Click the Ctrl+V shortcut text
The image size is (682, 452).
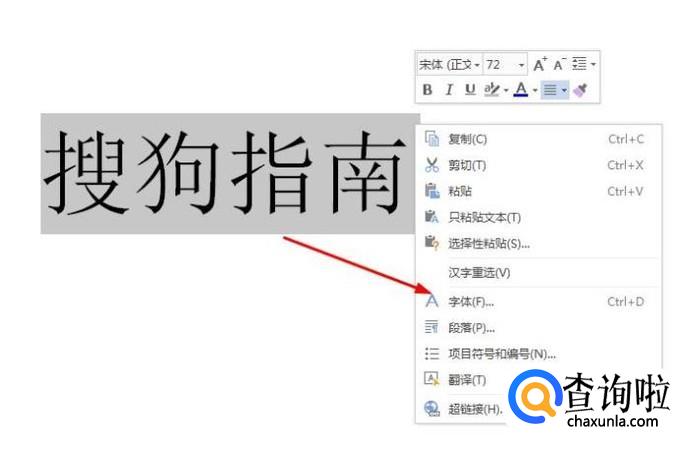point(625,191)
